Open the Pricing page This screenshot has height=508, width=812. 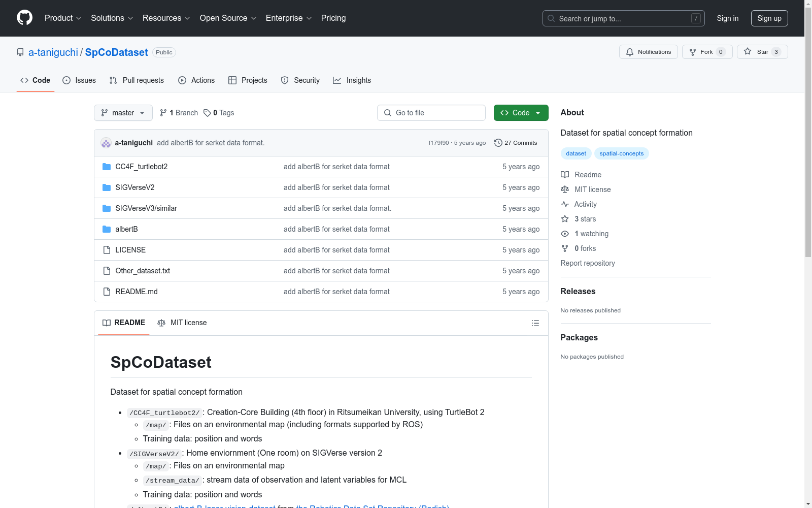tap(333, 18)
